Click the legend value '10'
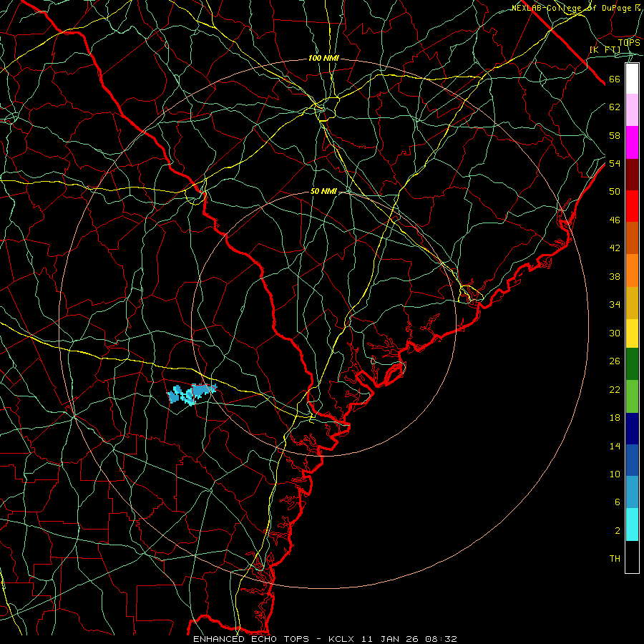The height and width of the screenshot is (644, 644). (615, 474)
